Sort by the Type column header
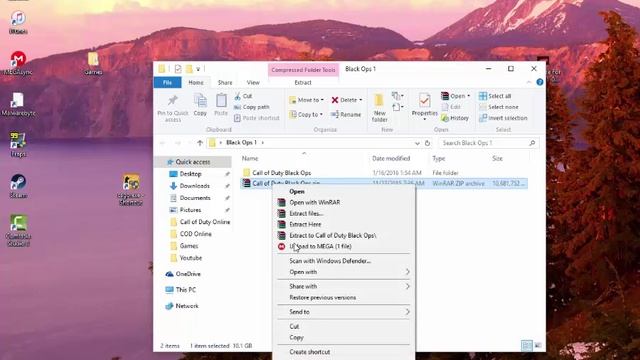This screenshot has height=360, width=640. (439, 158)
